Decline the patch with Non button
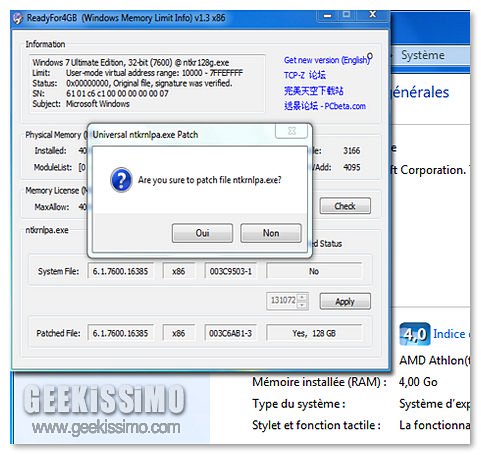The image size is (481, 455). pos(271,233)
